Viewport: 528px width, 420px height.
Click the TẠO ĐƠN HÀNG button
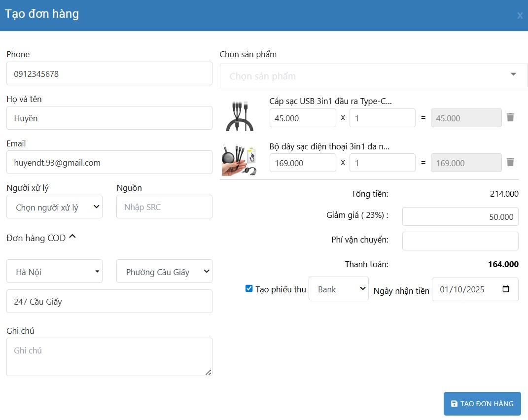tap(482, 404)
